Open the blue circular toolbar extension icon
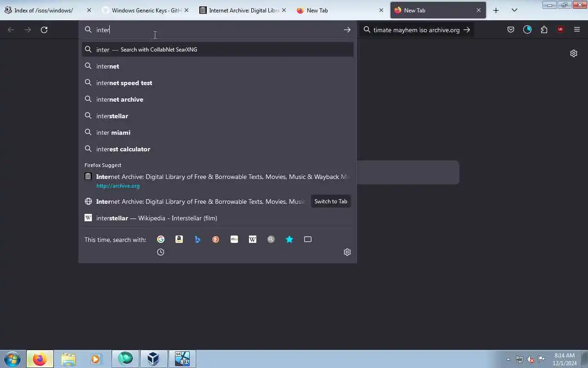Screen dimensions: 588x368 tap(527, 29)
